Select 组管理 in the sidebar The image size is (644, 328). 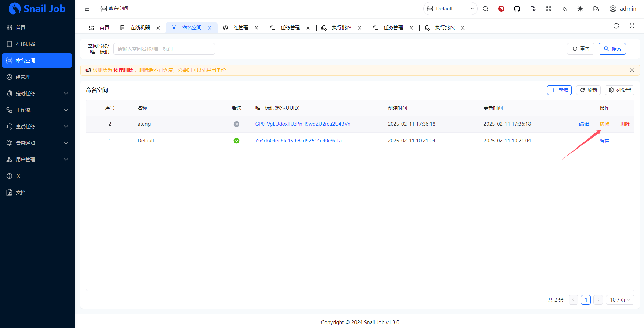37,77
